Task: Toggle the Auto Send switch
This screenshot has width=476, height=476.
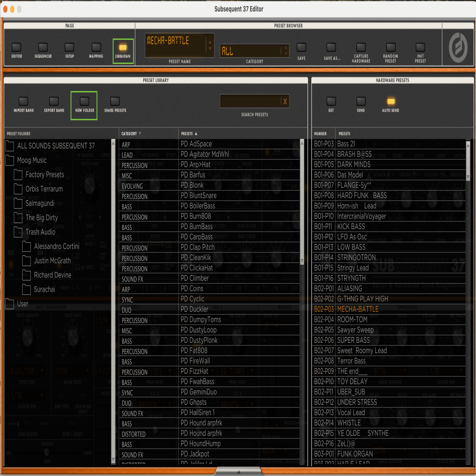Action: click(x=391, y=101)
